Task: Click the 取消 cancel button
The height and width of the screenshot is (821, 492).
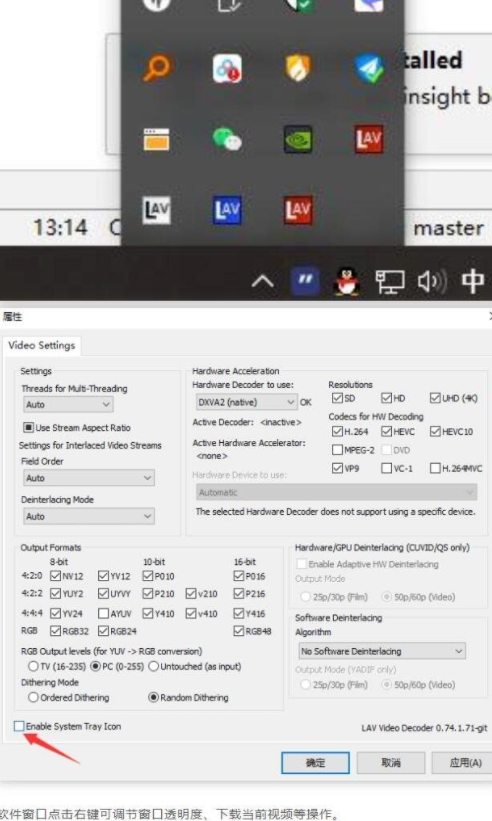Action: click(390, 762)
